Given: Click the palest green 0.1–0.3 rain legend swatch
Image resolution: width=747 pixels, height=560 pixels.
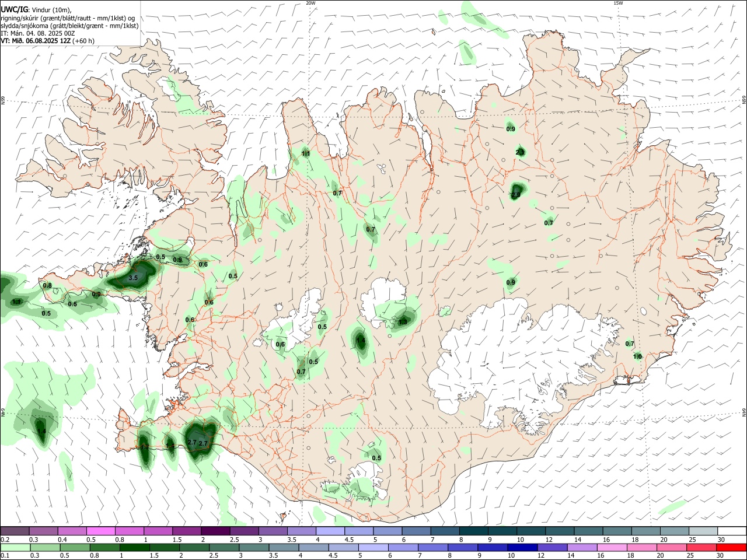Looking at the screenshot, I should [15, 548].
